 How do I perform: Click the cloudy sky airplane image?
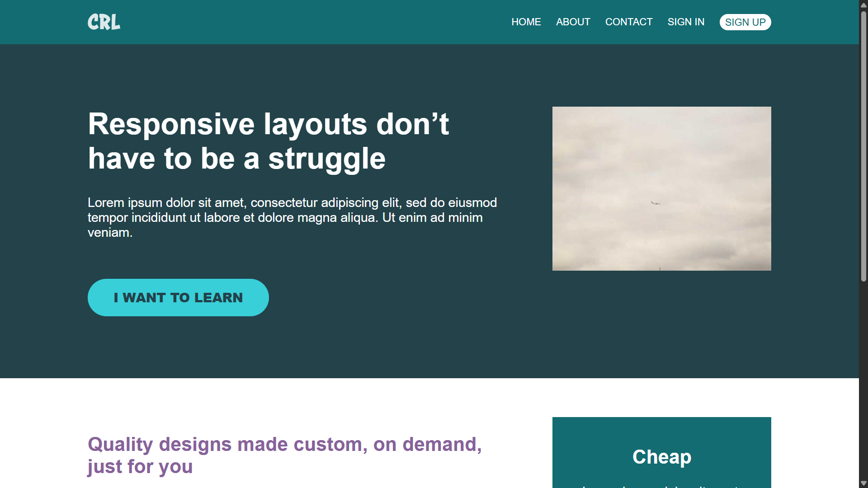tap(661, 188)
